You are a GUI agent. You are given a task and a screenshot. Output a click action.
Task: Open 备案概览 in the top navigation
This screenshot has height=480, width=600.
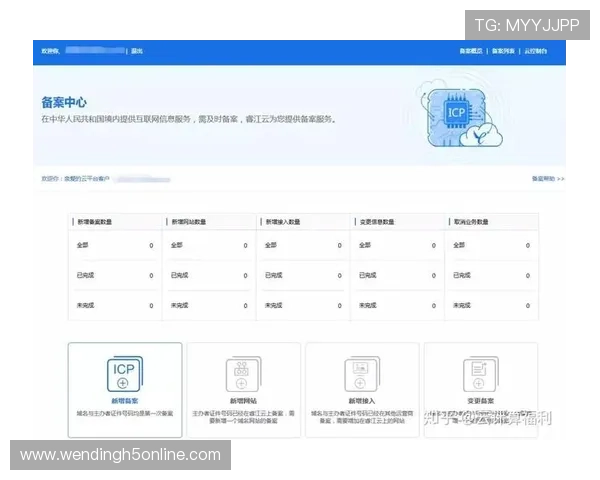pyautogui.click(x=471, y=51)
